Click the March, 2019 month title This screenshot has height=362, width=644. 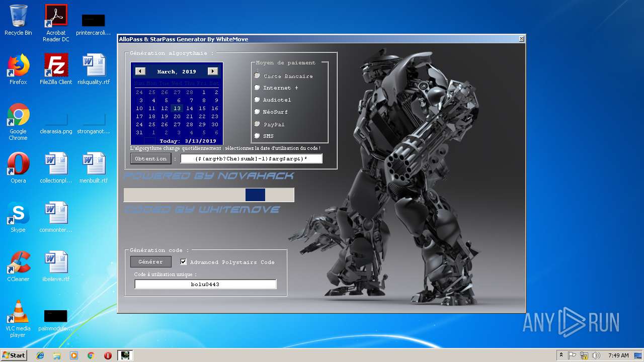click(x=177, y=71)
